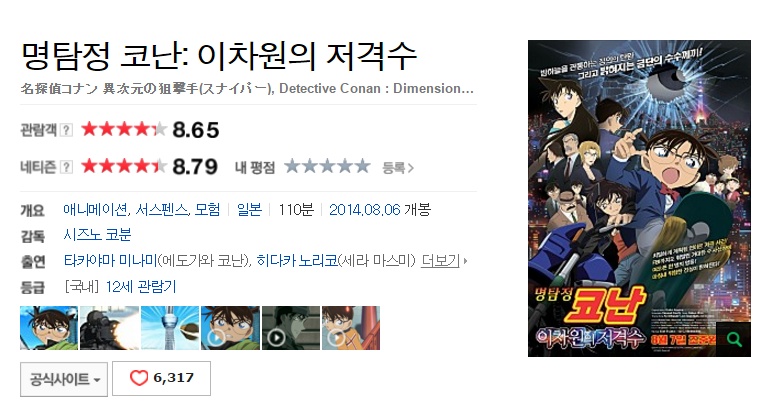Open director 시즈노 코분's page

[x=97, y=235]
